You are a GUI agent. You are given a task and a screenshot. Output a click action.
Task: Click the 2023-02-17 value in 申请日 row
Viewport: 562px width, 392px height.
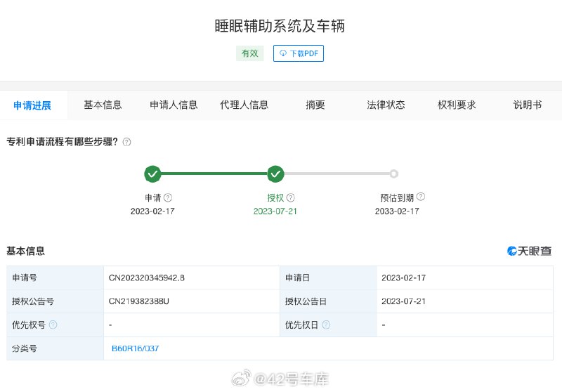point(403,277)
